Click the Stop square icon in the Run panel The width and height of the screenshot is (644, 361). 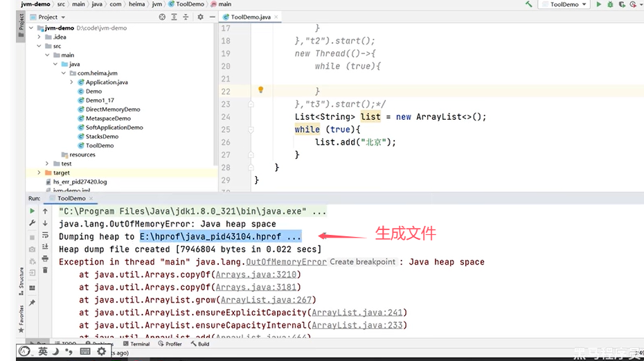tap(32, 237)
